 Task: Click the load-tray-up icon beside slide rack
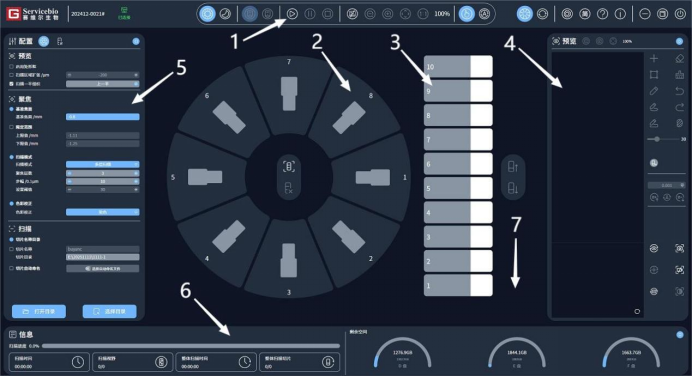(x=513, y=167)
